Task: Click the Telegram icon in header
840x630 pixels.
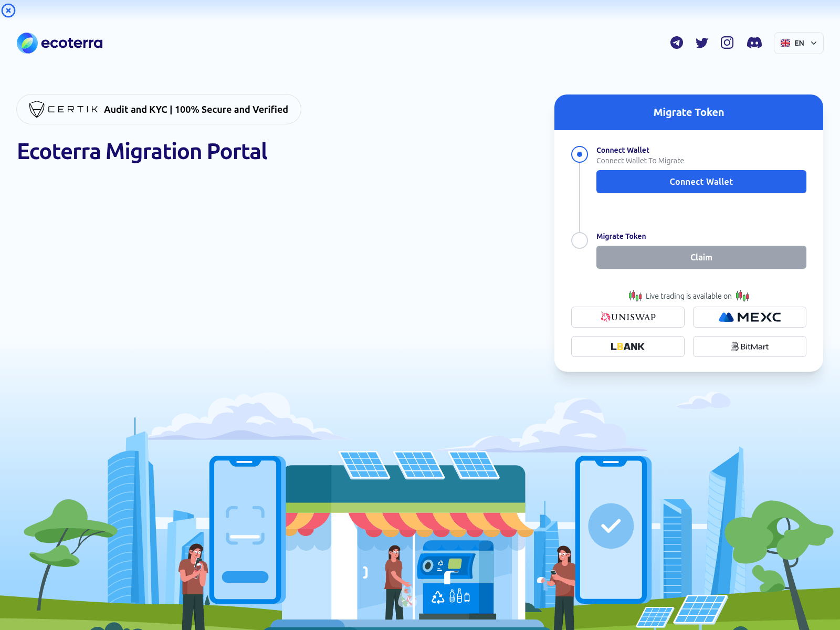Action: point(677,43)
